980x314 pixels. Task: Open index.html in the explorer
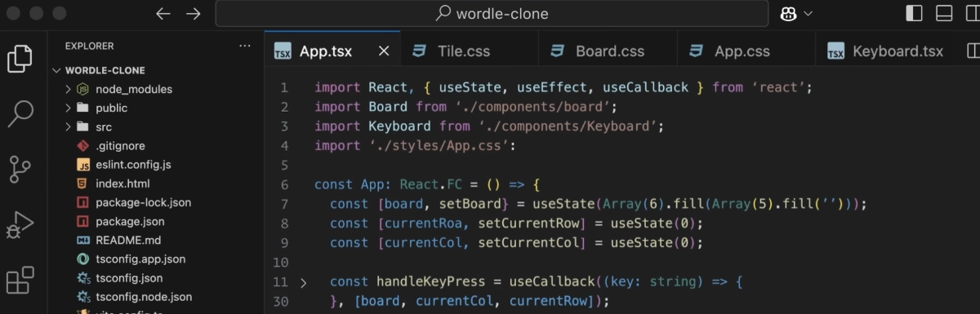[122, 184]
